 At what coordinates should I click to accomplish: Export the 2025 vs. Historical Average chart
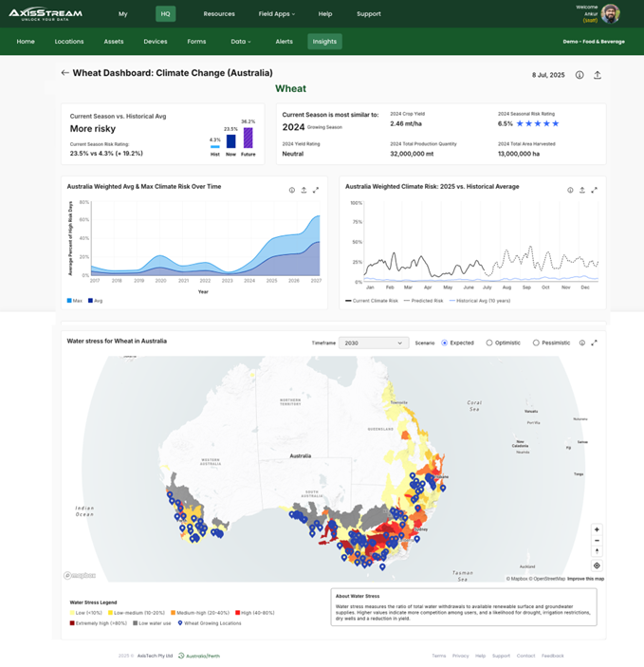(x=582, y=190)
